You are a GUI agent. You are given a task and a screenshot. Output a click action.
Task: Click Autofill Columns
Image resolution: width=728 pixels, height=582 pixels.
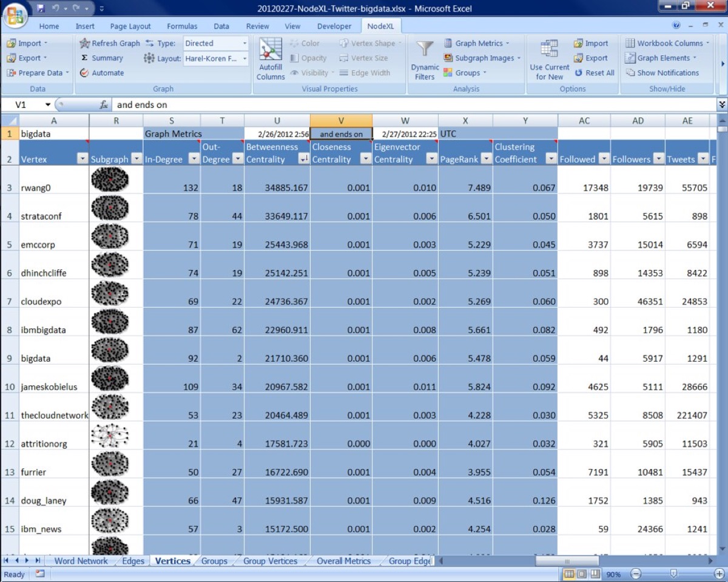[x=271, y=59]
